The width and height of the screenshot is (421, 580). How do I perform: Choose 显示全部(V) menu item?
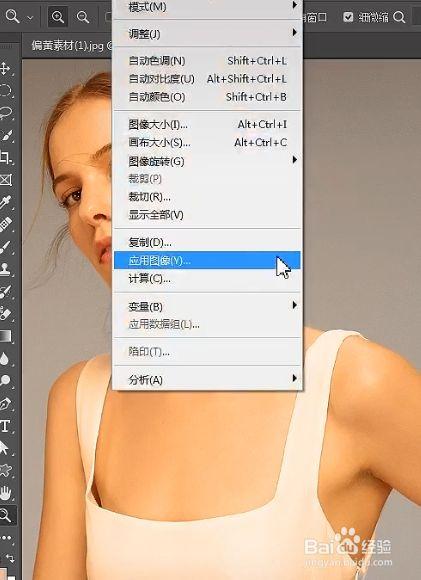[x=208, y=215]
